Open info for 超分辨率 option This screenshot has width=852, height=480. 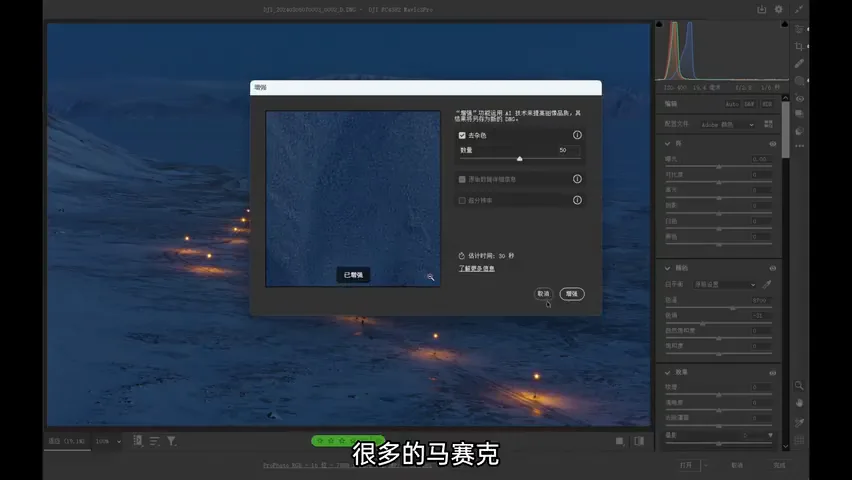pyautogui.click(x=577, y=200)
